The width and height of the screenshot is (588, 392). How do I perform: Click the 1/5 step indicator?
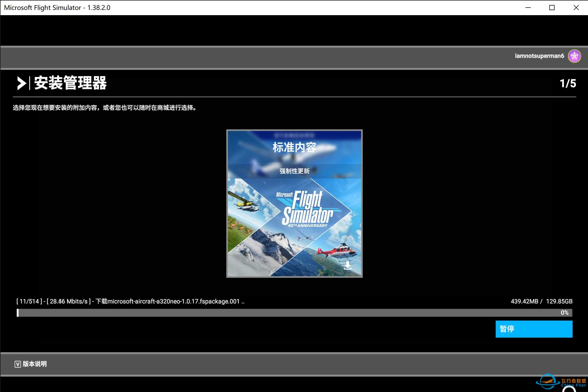568,83
